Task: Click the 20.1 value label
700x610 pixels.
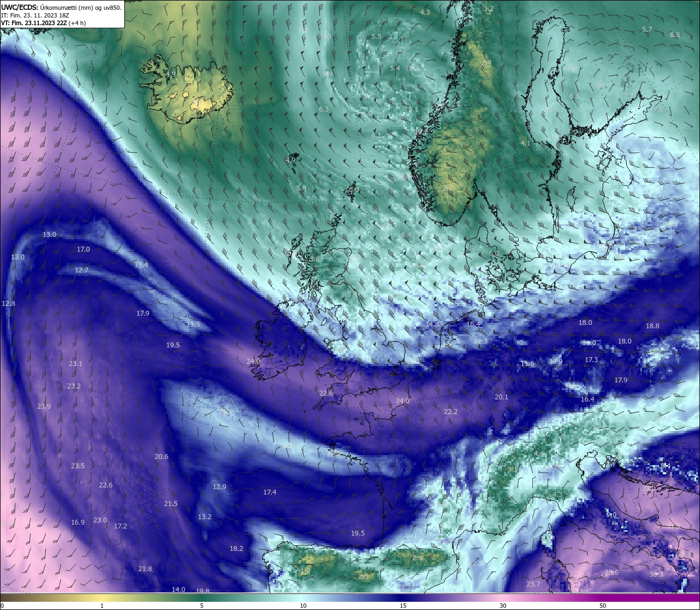Action: [x=501, y=397]
